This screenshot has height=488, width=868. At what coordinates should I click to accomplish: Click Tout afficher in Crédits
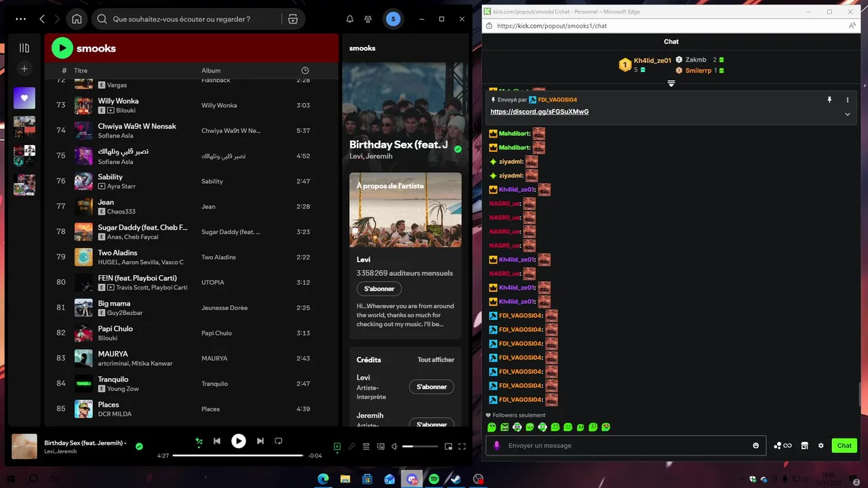point(436,360)
